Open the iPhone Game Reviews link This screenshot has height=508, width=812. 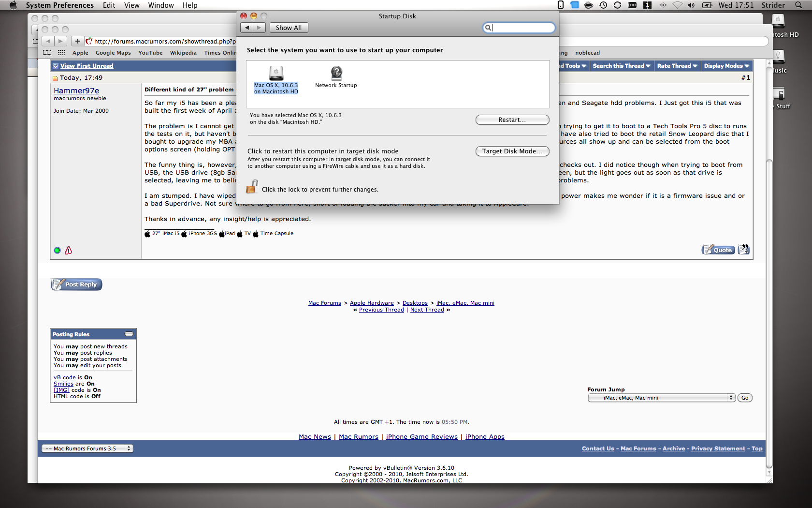421,436
